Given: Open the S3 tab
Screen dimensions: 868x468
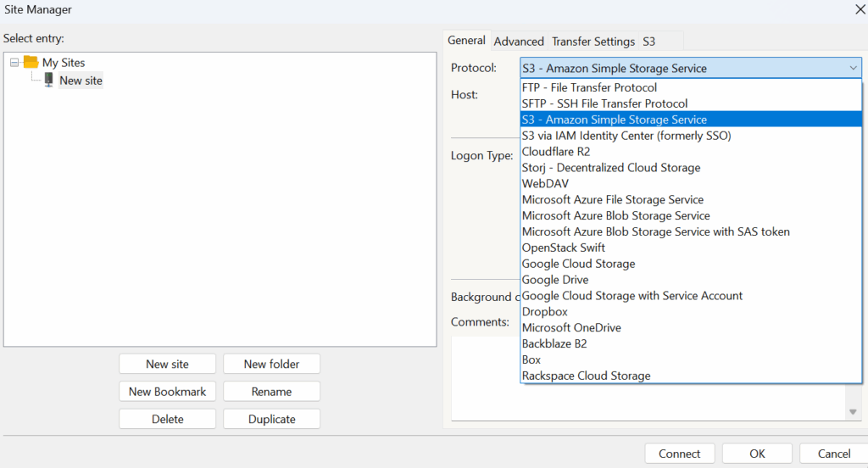Looking at the screenshot, I should click(x=648, y=42).
